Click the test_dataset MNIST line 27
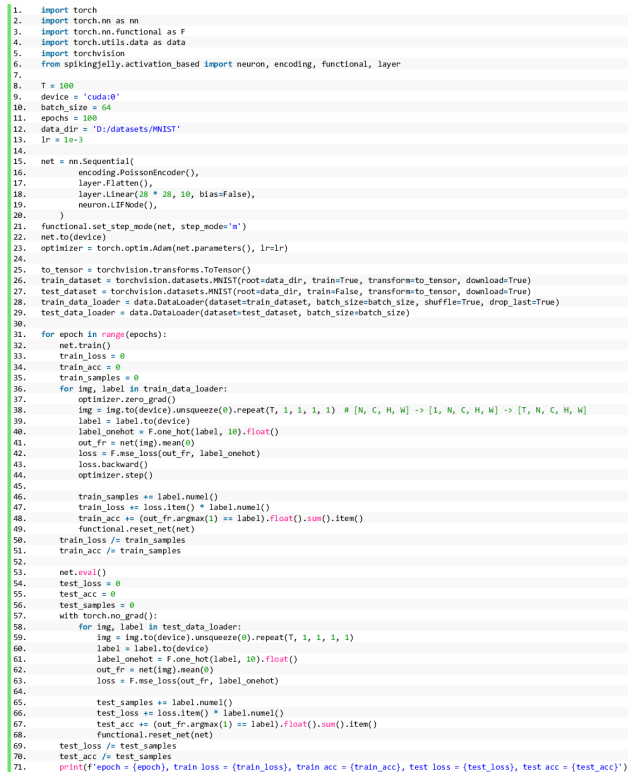 286,291
